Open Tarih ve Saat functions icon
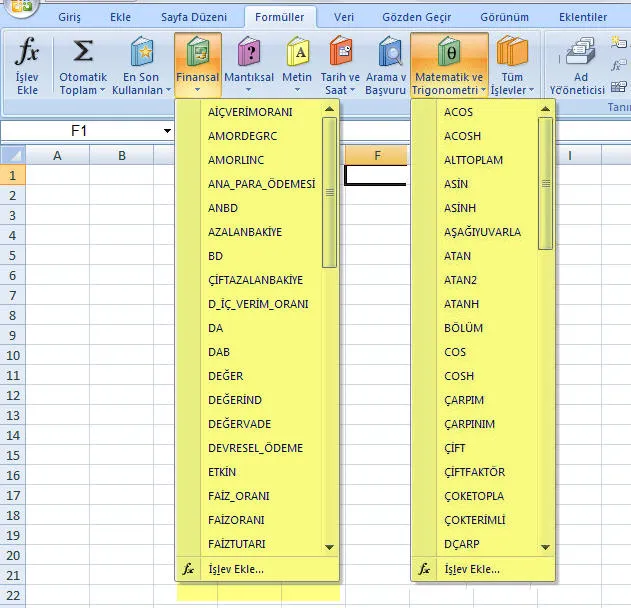The width and height of the screenshot is (631, 608). (x=341, y=52)
